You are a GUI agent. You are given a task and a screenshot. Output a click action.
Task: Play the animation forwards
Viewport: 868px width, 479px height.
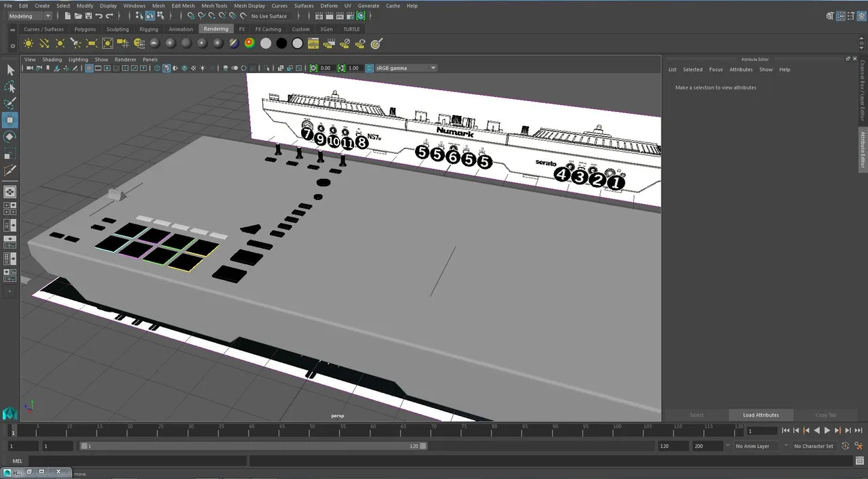click(x=827, y=430)
